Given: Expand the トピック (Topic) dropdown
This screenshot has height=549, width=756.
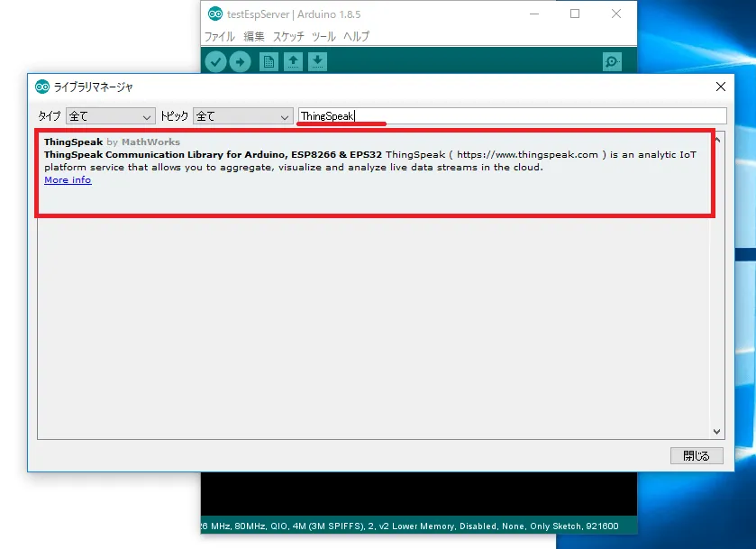Looking at the screenshot, I should click(x=243, y=116).
